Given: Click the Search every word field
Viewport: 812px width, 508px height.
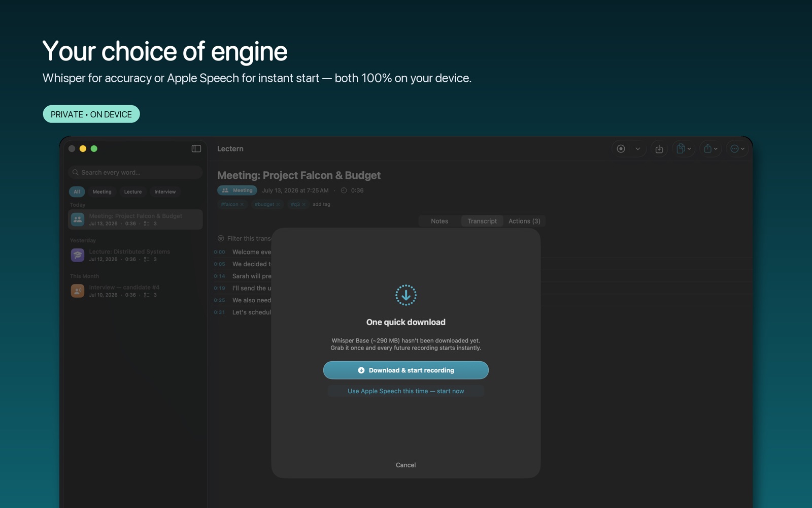Looking at the screenshot, I should click(x=135, y=172).
